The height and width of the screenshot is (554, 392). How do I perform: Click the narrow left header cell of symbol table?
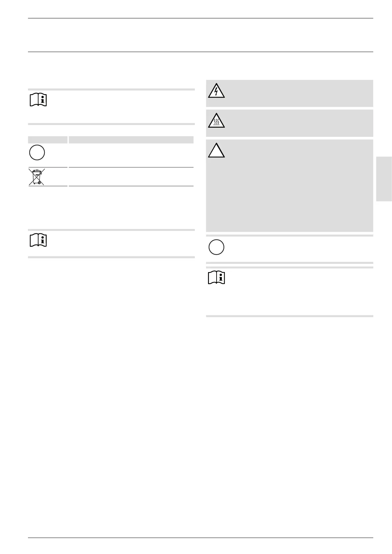pos(48,140)
